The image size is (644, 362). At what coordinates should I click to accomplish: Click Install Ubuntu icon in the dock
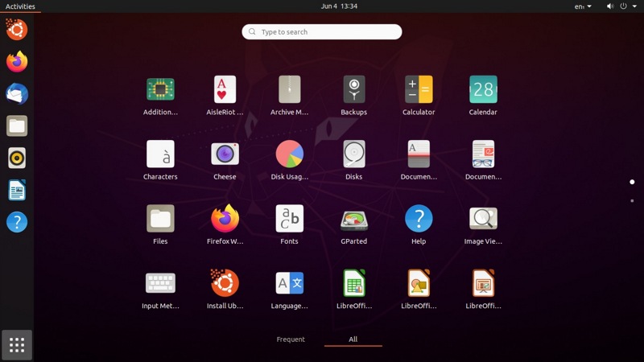click(x=17, y=30)
